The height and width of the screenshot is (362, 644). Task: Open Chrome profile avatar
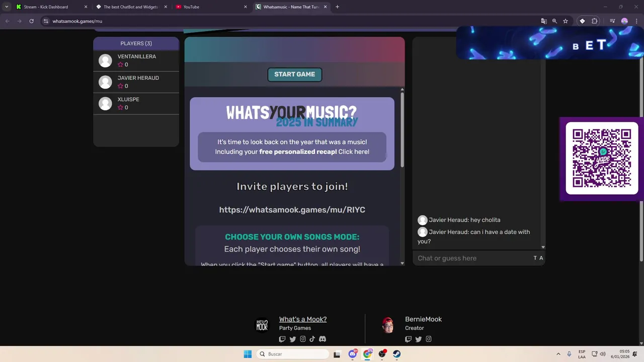click(624, 21)
